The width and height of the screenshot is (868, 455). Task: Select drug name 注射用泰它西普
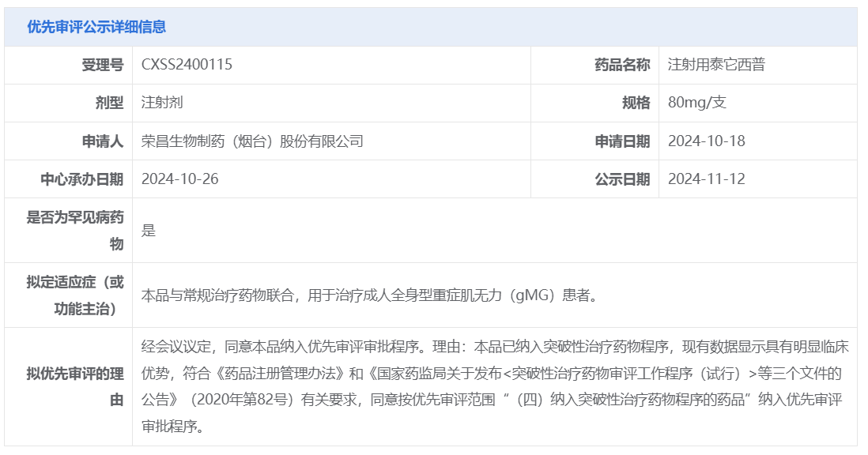pyautogui.click(x=716, y=64)
